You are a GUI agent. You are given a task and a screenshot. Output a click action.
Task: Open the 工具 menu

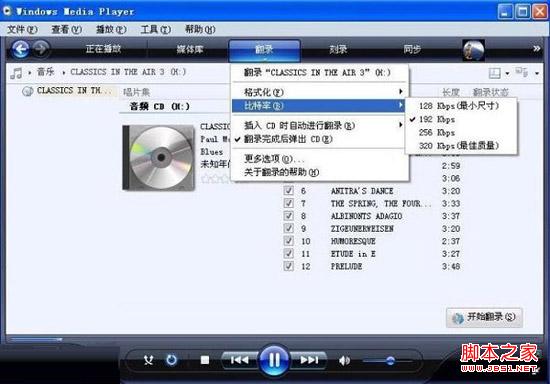coord(156,29)
